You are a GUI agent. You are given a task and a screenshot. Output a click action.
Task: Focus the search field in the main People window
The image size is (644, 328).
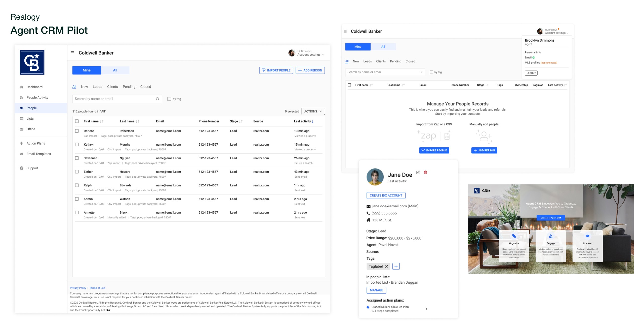117,99
